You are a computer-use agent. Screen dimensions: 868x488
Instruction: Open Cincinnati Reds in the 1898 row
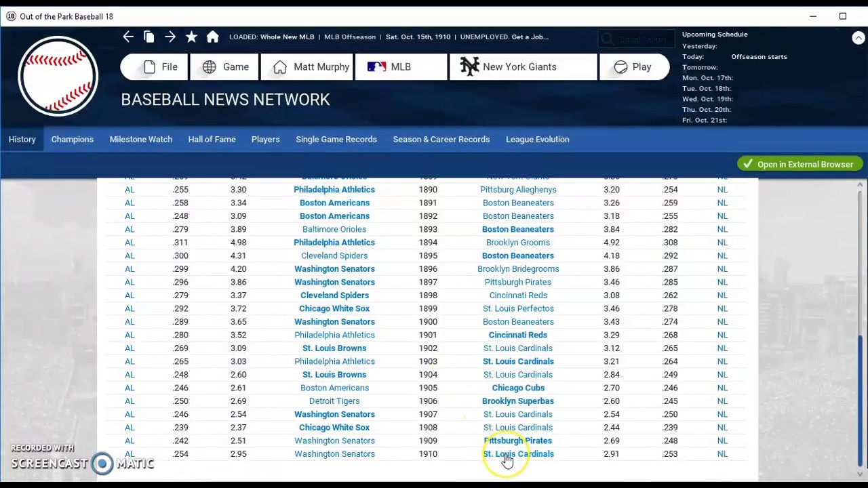tap(518, 296)
